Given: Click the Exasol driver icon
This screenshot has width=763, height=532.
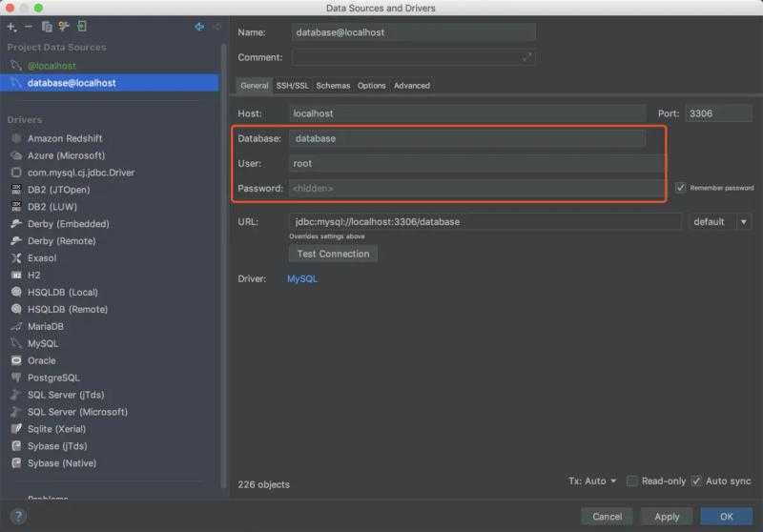Looking at the screenshot, I should pos(16,258).
